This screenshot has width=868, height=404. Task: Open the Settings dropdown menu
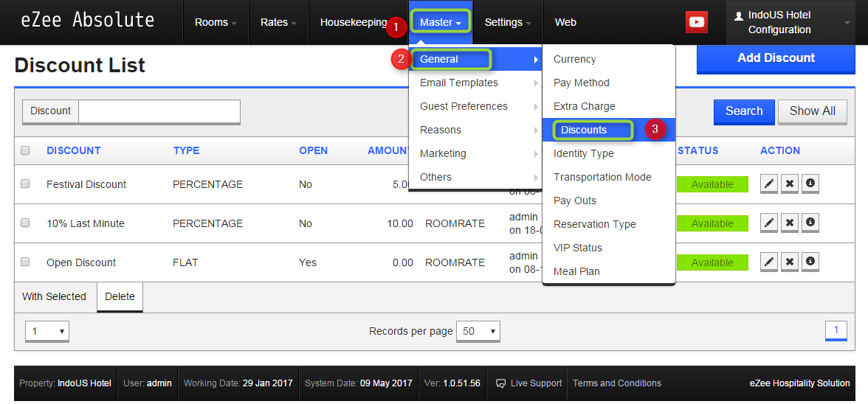click(x=508, y=23)
